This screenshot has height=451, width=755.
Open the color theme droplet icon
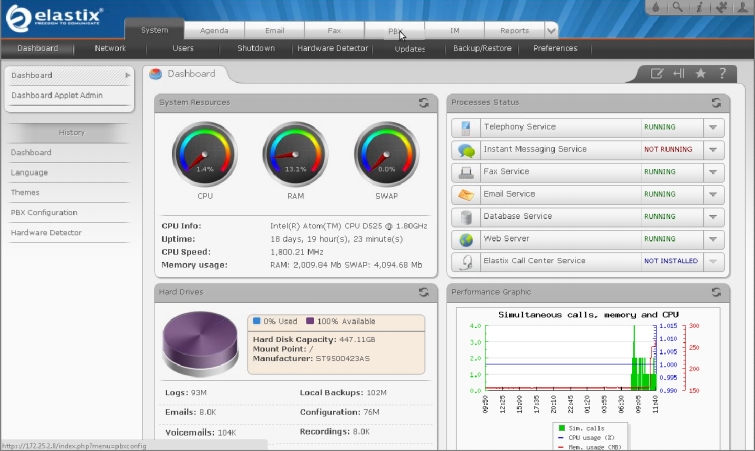coord(657,8)
